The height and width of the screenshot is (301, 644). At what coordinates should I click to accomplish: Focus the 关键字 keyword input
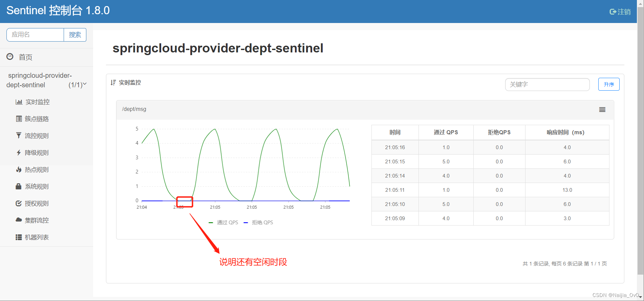(x=547, y=84)
